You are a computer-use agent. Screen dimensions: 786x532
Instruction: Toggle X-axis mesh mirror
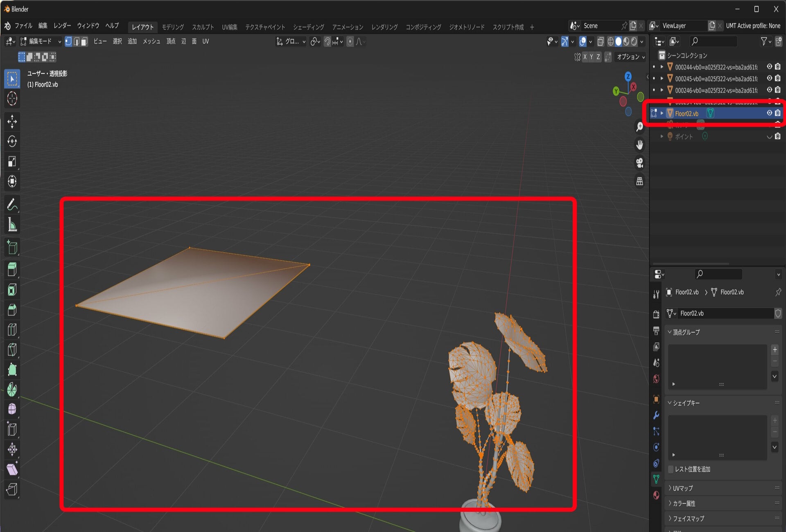[585, 57]
